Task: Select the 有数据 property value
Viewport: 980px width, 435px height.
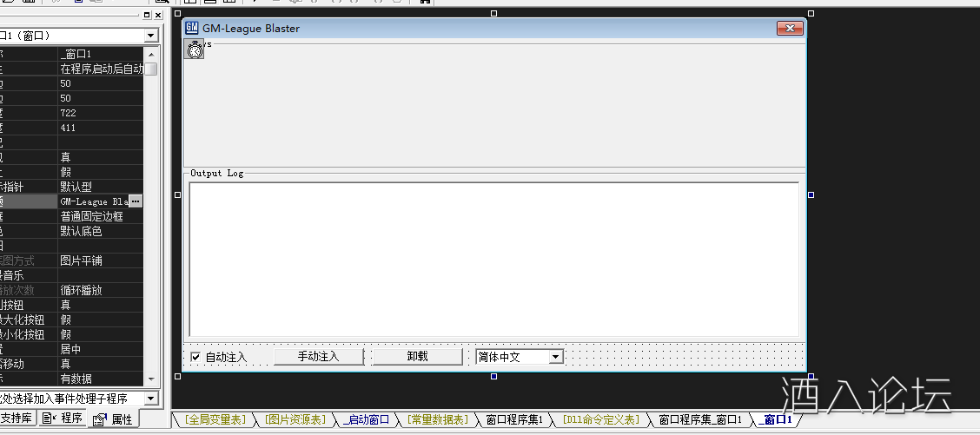Action: tap(101, 378)
